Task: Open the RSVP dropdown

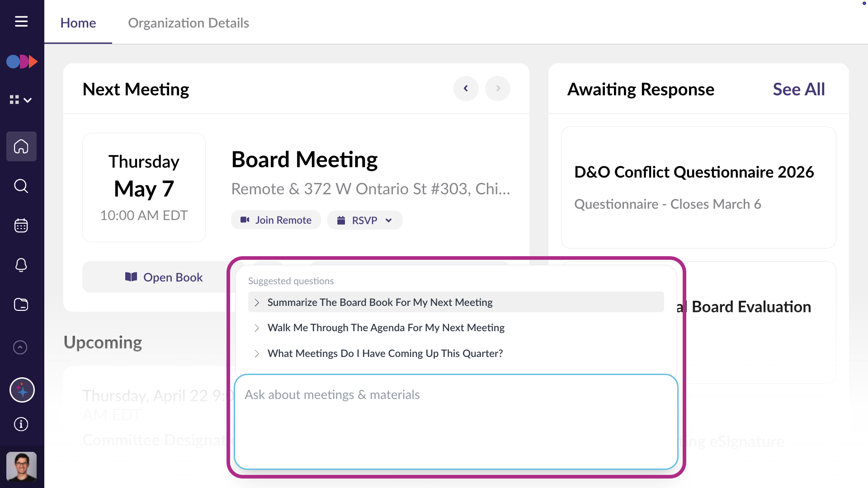Action: (x=365, y=220)
